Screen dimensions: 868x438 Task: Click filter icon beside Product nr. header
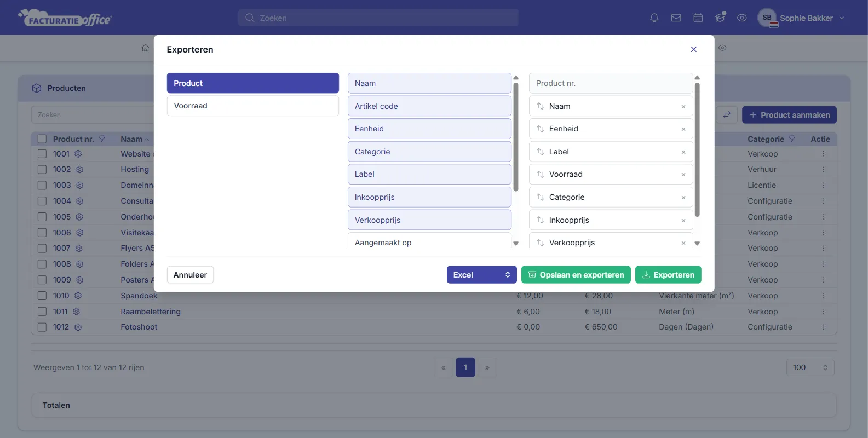coord(102,139)
